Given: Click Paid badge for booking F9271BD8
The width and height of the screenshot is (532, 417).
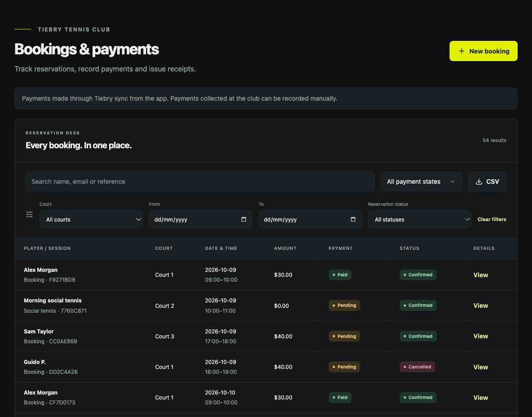Looking at the screenshot, I should (340, 275).
